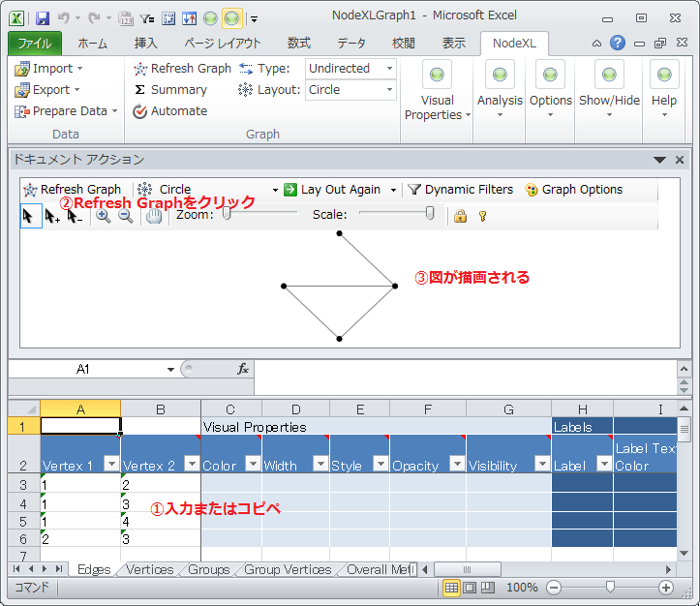
Task: Expand the Analysis group menu
Action: [500, 89]
